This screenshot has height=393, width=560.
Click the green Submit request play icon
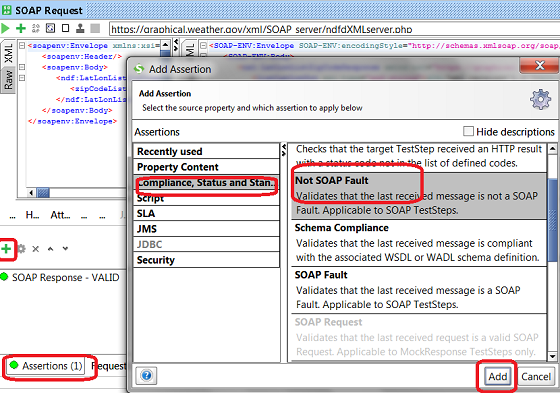[x=5, y=28]
